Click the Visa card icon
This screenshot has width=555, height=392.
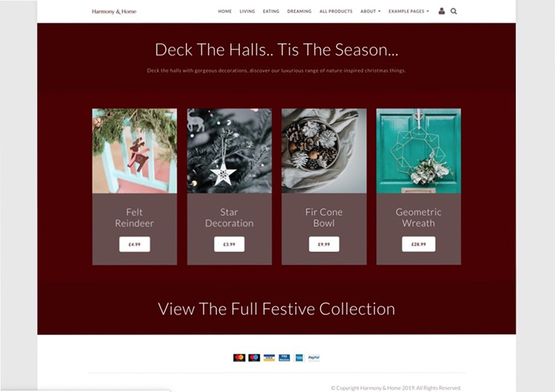(x=269, y=358)
